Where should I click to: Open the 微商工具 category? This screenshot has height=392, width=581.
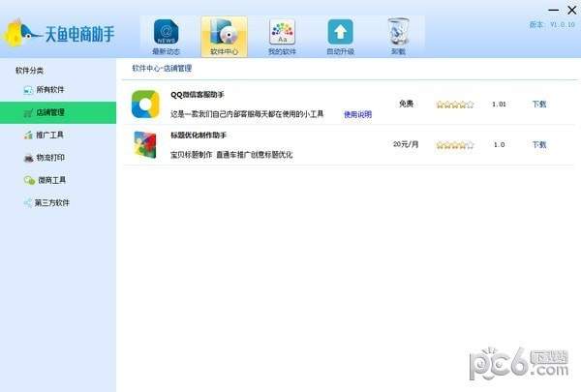pos(50,180)
